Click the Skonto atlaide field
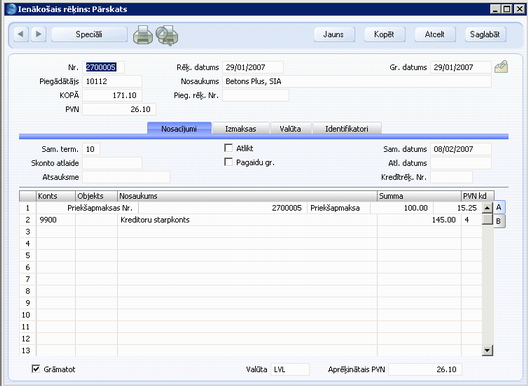 [x=112, y=163]
